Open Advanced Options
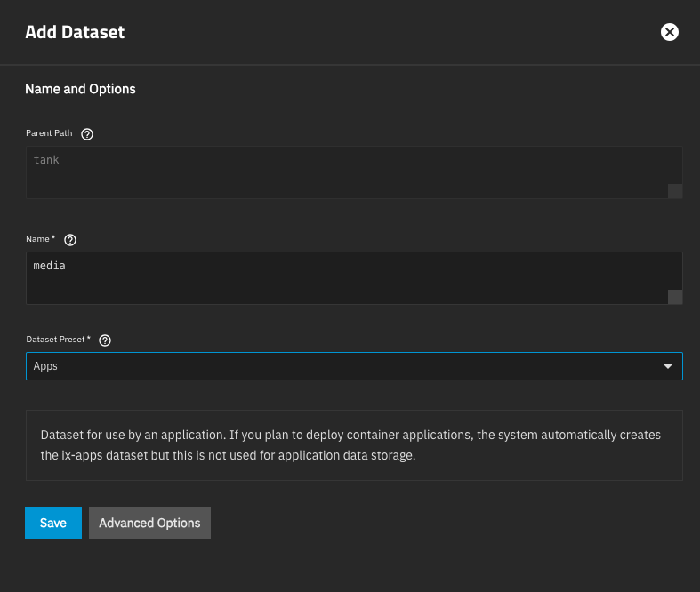700x592 pixels. (x=149, y=523)
